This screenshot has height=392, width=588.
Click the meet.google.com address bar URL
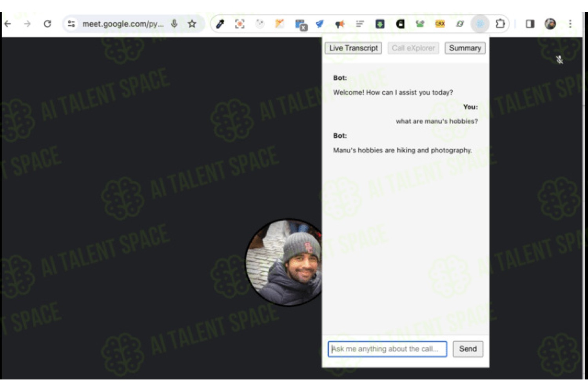tap(123, 24)
